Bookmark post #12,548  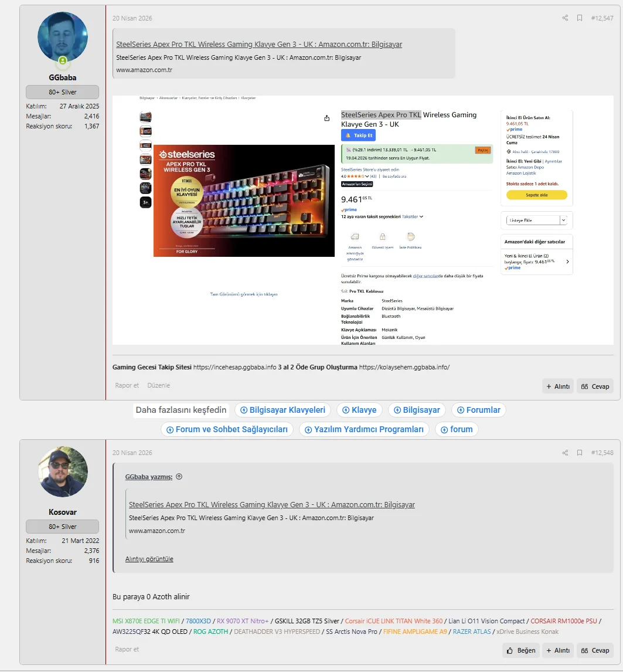coord(579,453)
